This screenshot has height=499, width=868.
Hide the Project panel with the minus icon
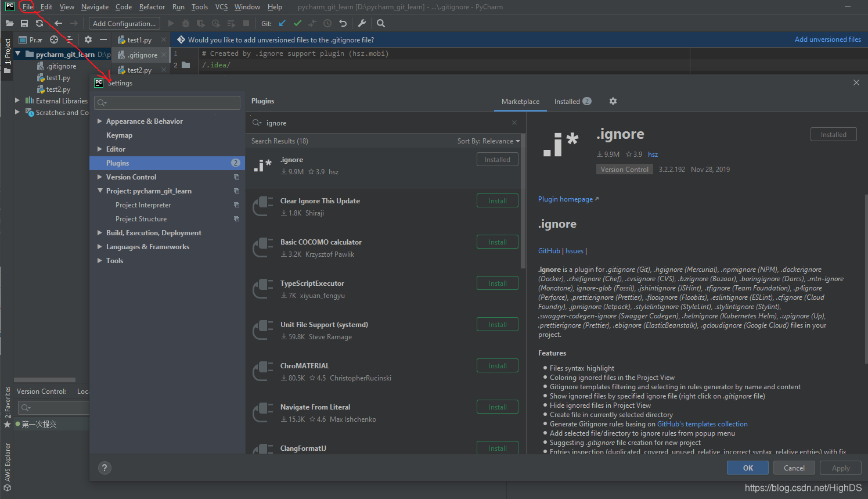103,40
